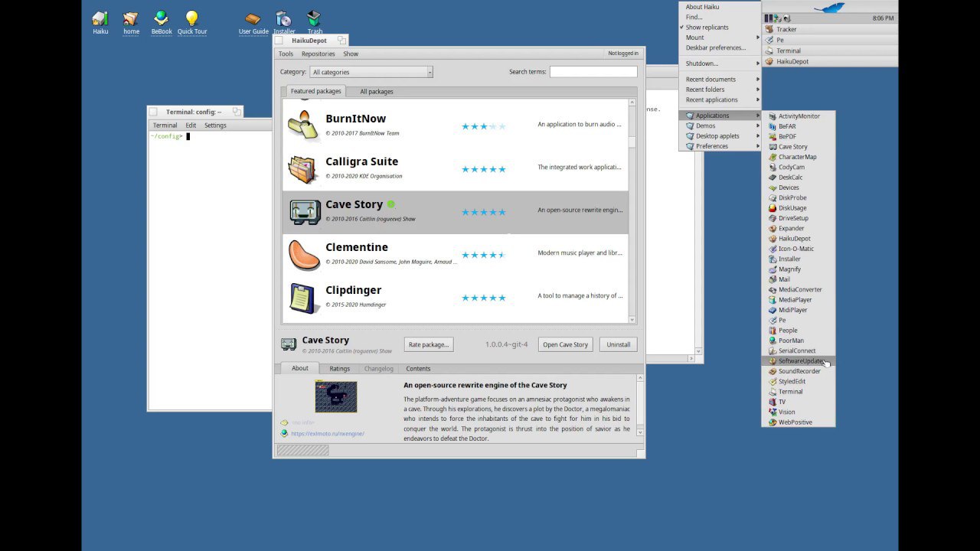Launch CharacterMap from Applications menu
Screen dimensions: 980x551
tap(799, 157)
